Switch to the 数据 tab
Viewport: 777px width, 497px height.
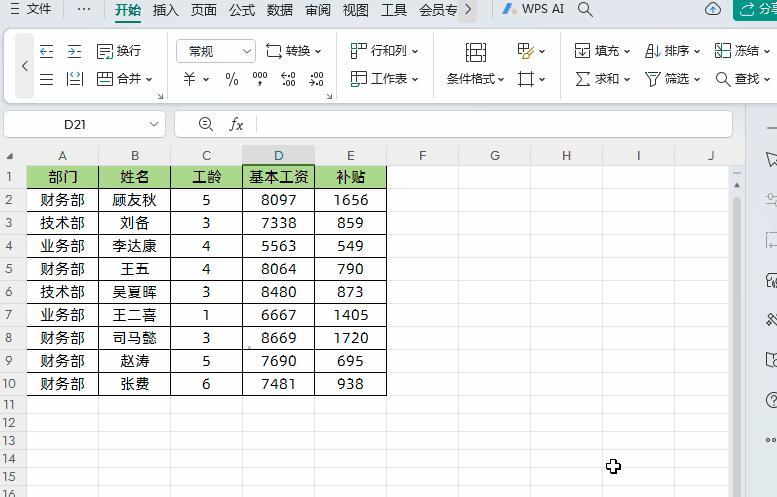coord(279,10)
